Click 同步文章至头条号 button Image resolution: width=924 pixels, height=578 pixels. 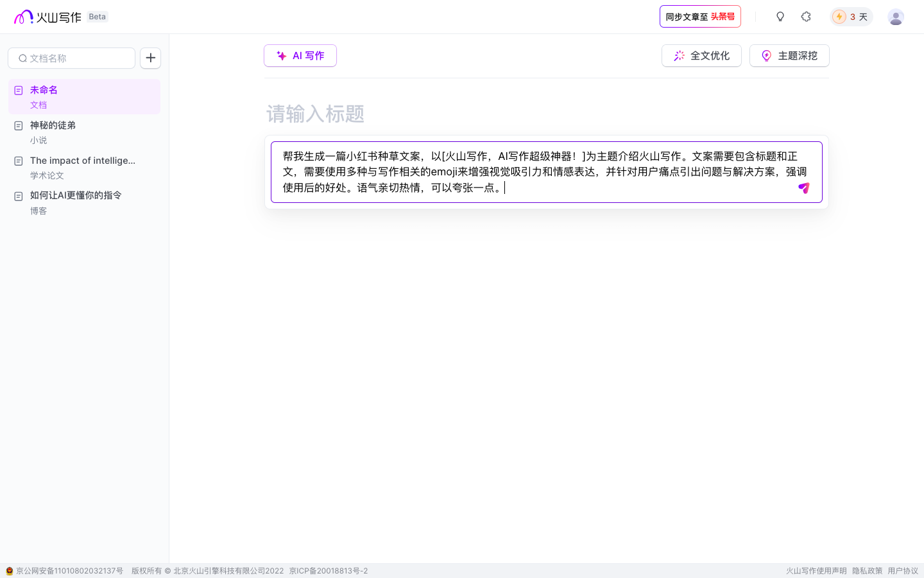(700, 17)
